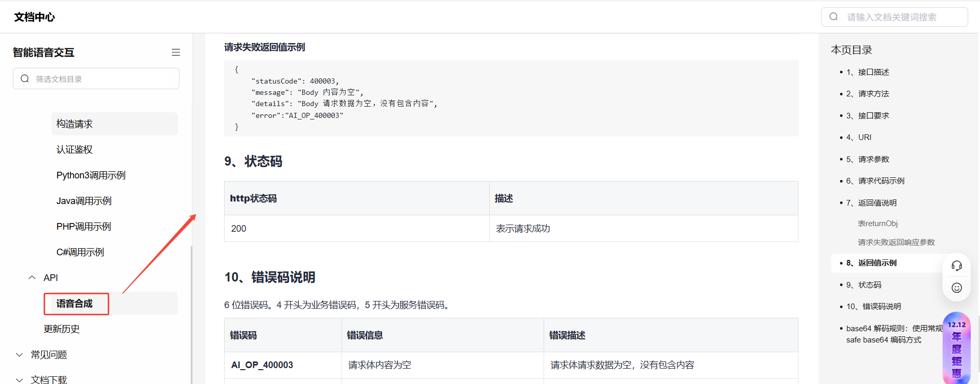Screen dimensions: 980x384
Task: Click the sidebar collapse hamburger icon
Action: [176, 52]
